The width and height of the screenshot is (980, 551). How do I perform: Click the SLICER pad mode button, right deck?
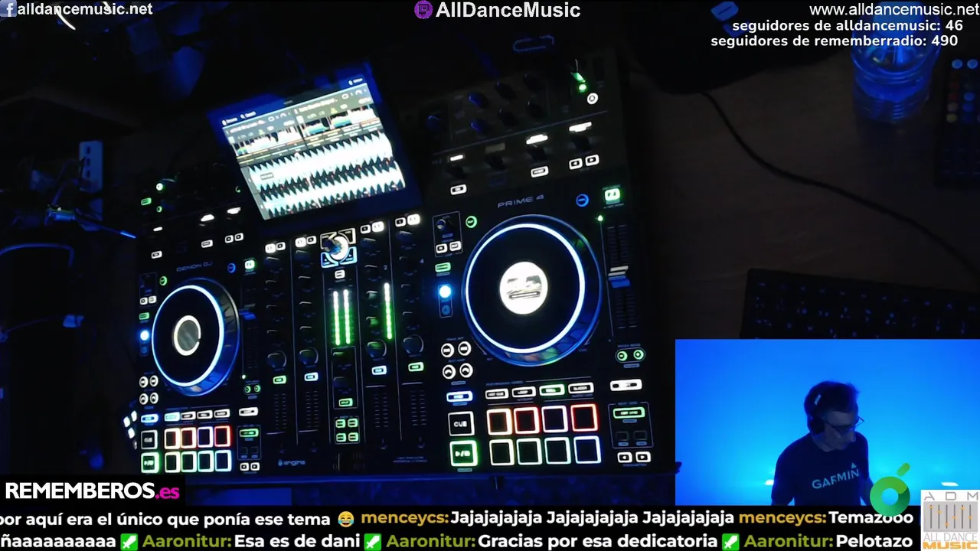click(x=580, y=389)
